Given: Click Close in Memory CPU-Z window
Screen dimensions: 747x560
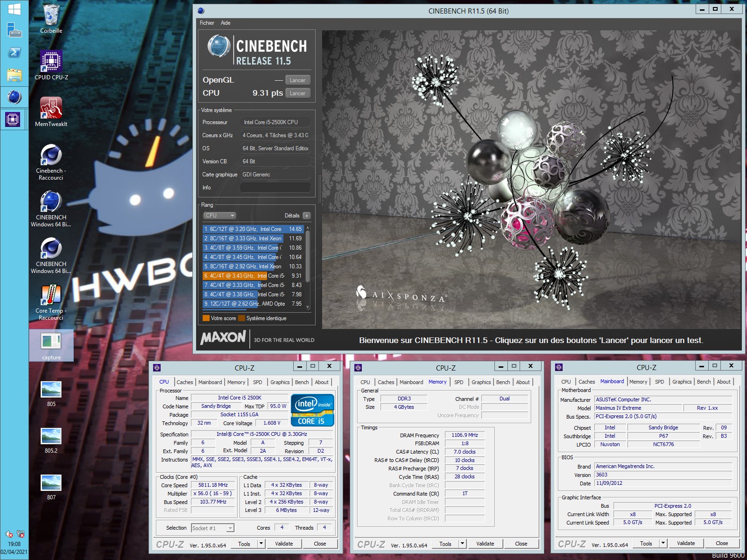Looking at the screenshot, I should [521, 544].
